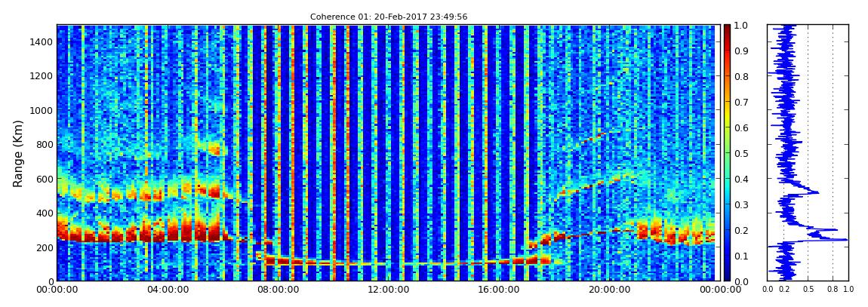Click the profile plot 0.8 axis label

click(x=833, y=289)
